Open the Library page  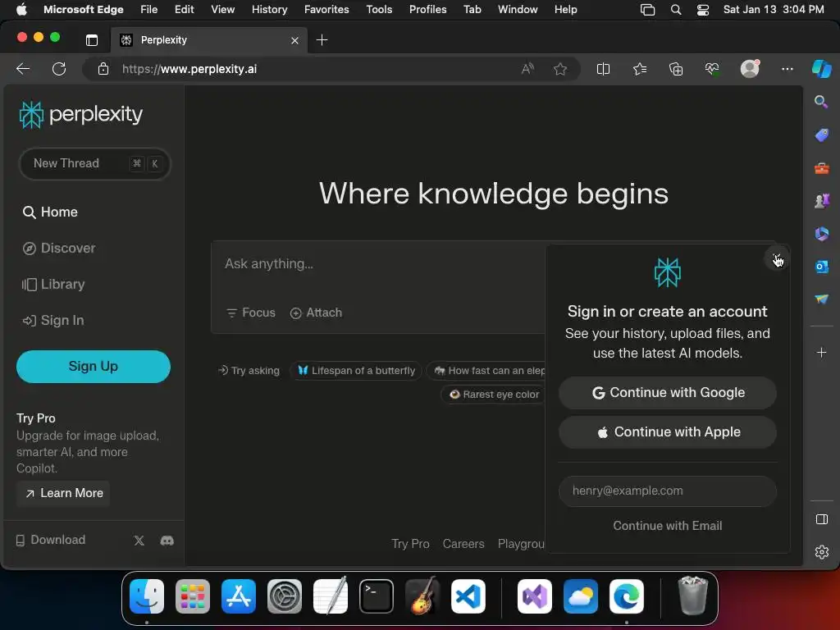coord(53,284)
